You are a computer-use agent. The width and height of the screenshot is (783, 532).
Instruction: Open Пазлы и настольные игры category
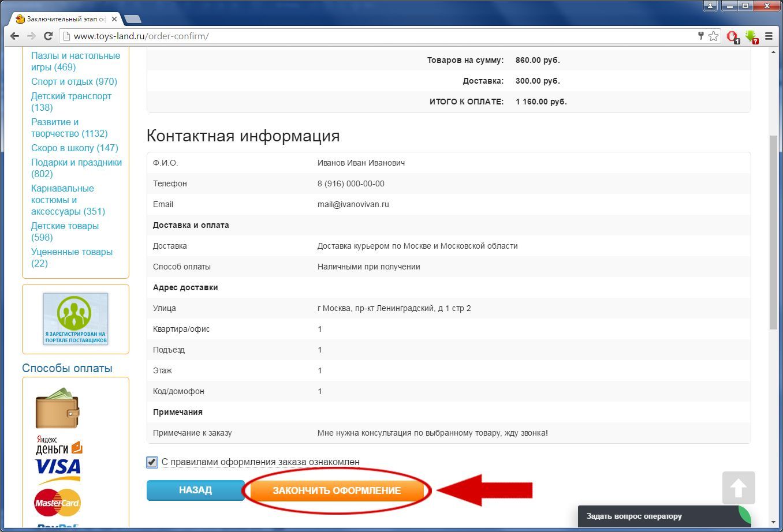76,61
